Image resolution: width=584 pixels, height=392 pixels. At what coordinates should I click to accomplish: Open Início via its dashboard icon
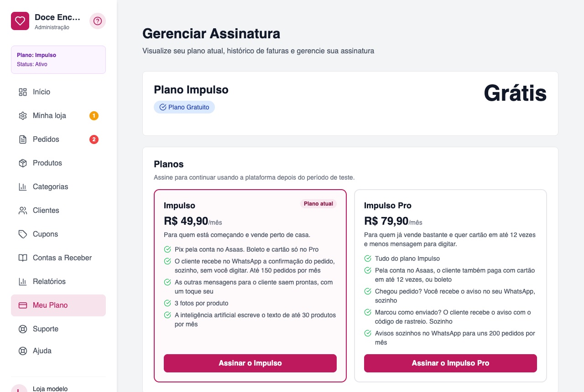(23, 92)
